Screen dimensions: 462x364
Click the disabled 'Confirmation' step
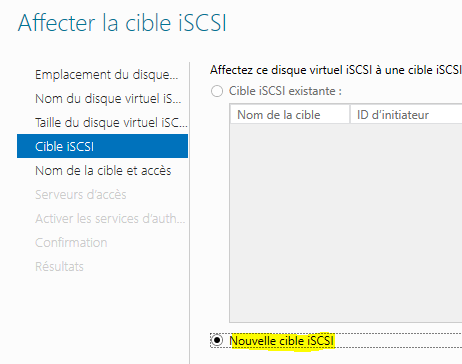tap(71, 242)
